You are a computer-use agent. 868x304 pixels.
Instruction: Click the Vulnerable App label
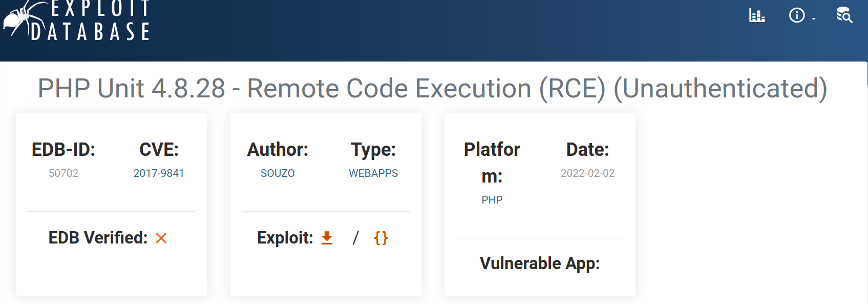tap(540, 264)
